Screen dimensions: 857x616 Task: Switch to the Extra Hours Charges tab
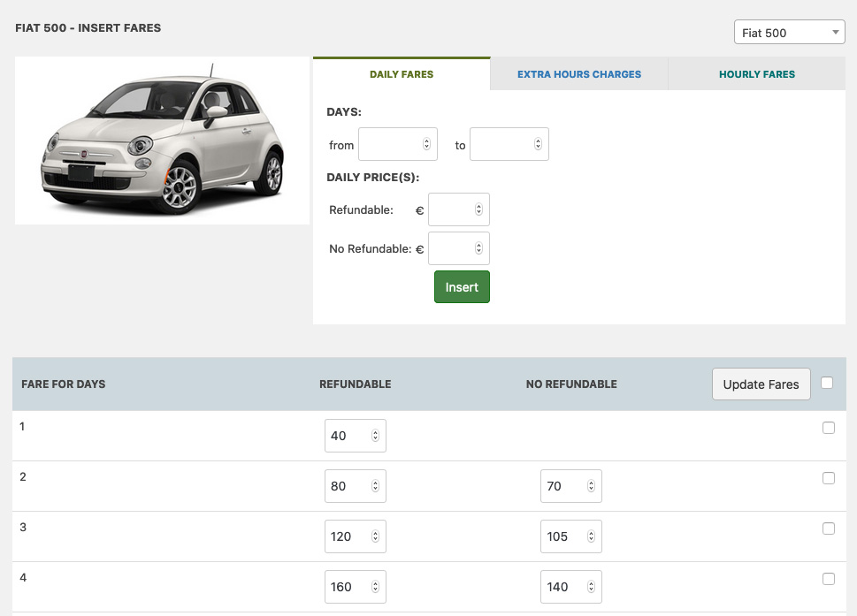pyautogui.click(x=578, y=74)
